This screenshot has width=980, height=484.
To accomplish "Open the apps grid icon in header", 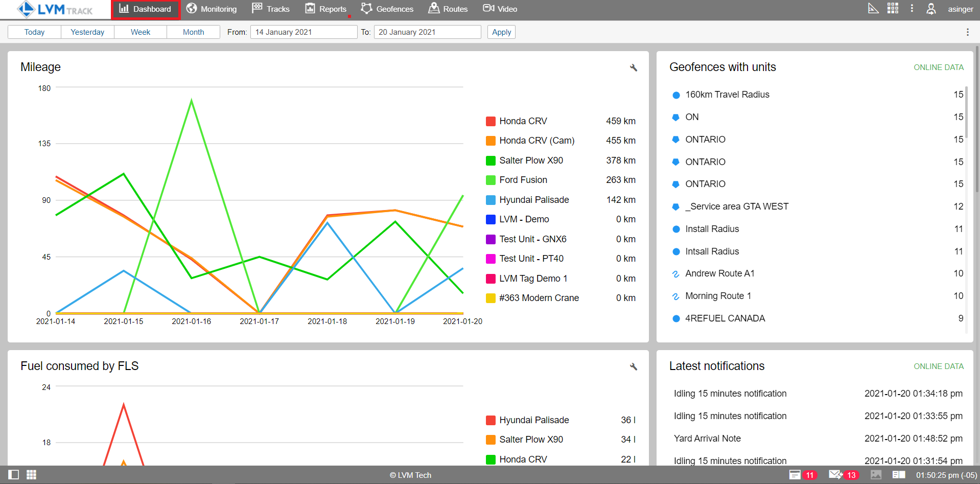I will (x=893, y=8).
